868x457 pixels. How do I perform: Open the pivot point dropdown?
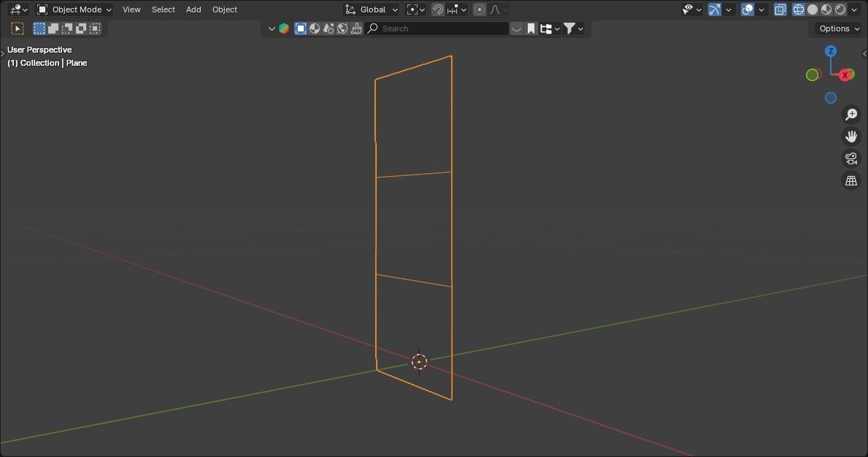[x=415, y=9]
